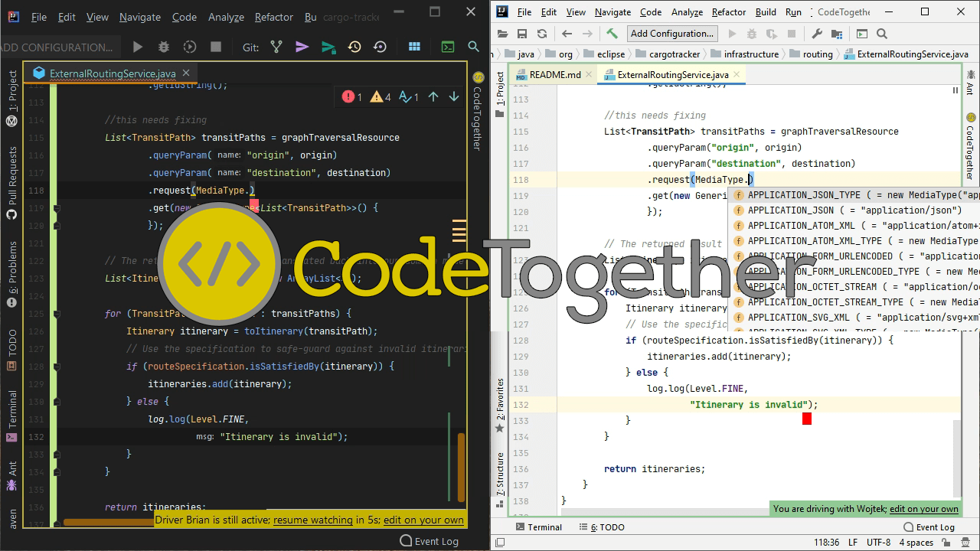Expand the eclipse breadcrumb folder

(603, 54)
